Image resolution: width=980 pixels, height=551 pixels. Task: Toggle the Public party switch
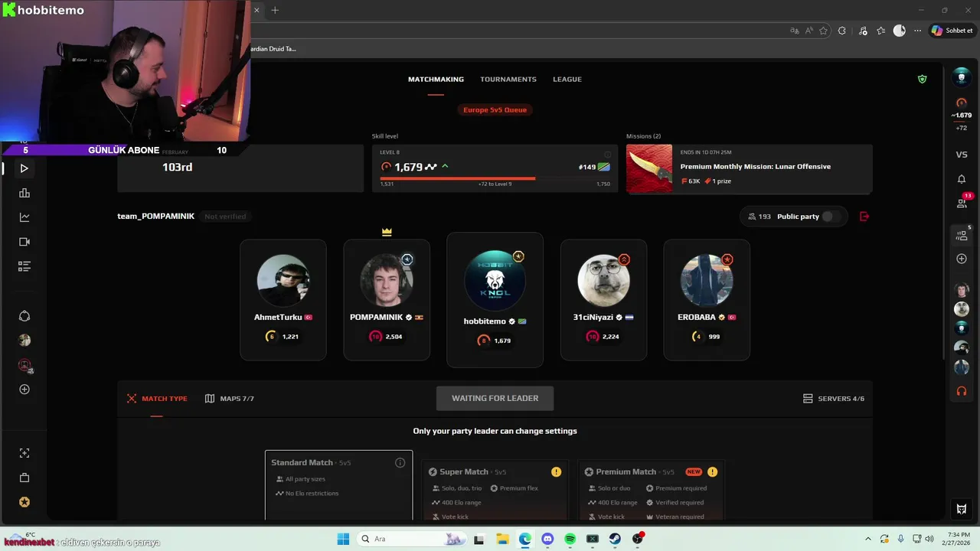click(x=830, y=217)
